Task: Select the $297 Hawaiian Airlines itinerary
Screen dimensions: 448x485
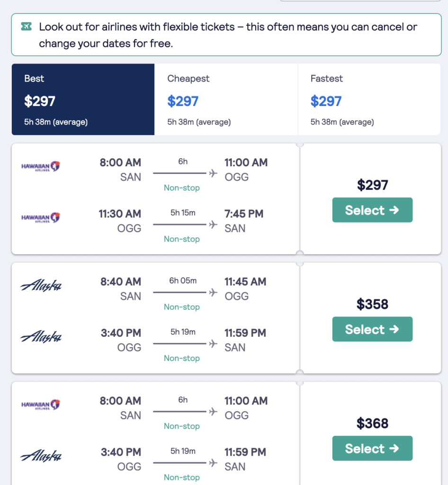Action: coord(372,210)
